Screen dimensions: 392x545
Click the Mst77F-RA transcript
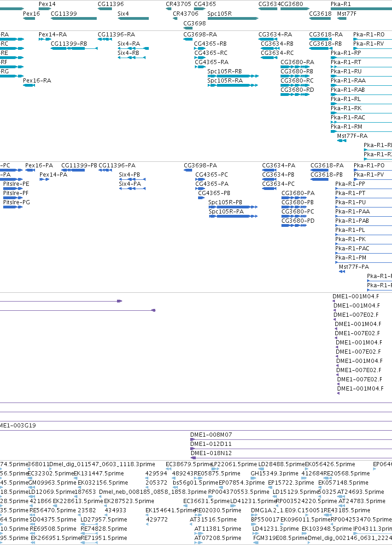click(342, 141)
